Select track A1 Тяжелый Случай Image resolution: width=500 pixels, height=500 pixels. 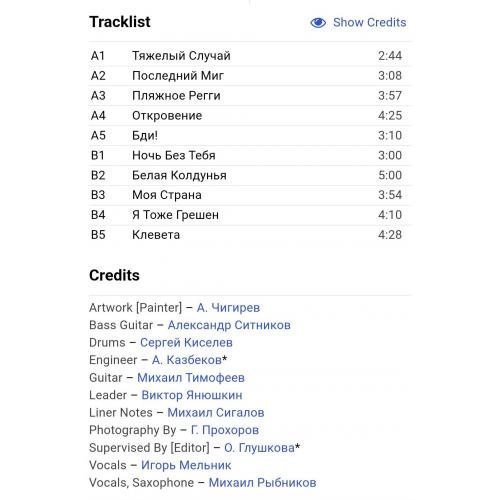coord(250,56)
